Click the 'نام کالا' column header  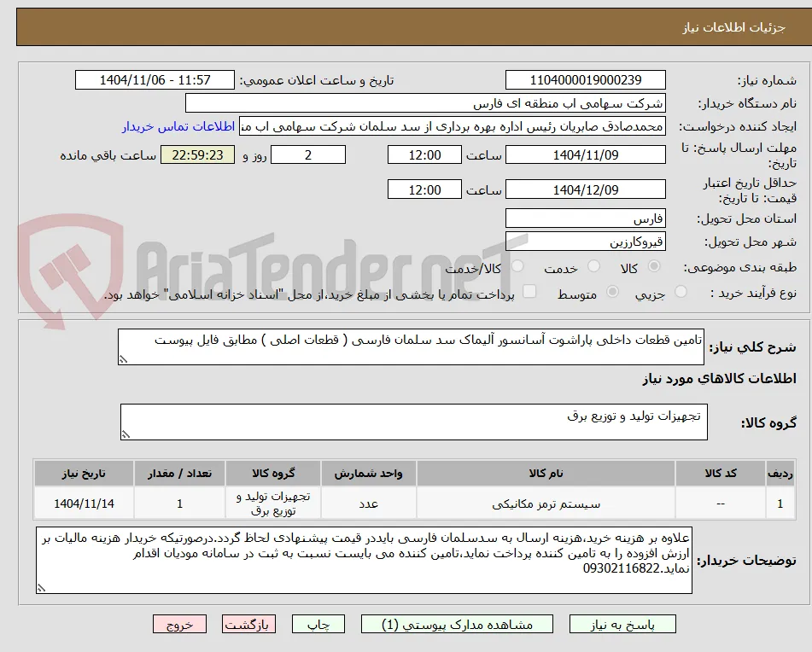(546, 473)
